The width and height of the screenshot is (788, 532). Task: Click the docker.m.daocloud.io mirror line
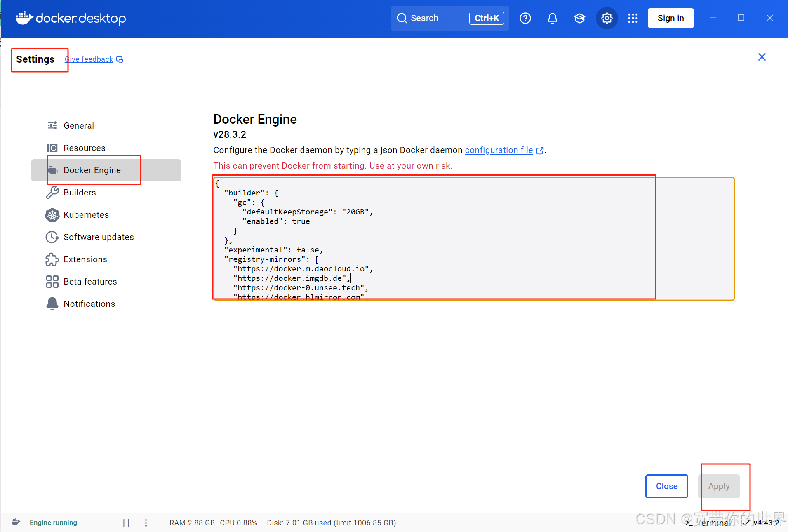[303, 268]
